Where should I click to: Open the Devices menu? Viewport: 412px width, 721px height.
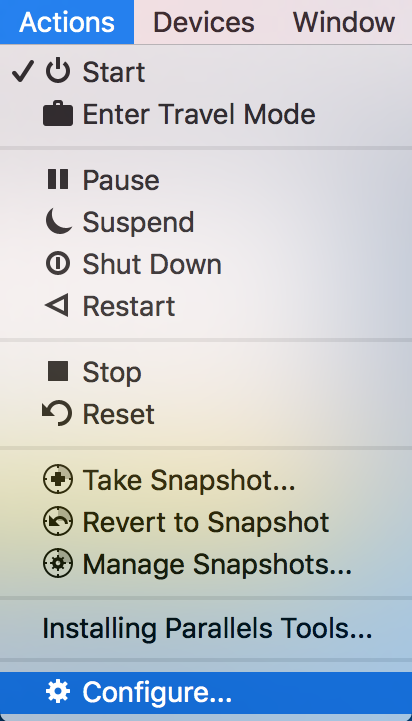point(204,22)
